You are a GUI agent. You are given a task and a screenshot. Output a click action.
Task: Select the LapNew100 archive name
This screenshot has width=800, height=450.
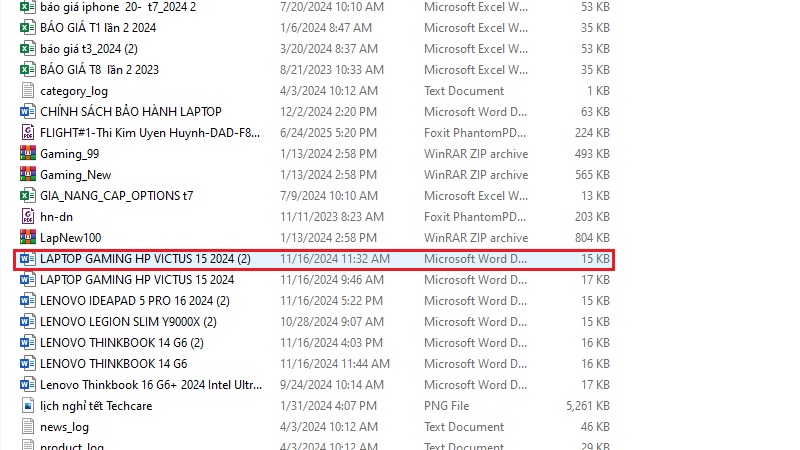click(x=70, y=238)
